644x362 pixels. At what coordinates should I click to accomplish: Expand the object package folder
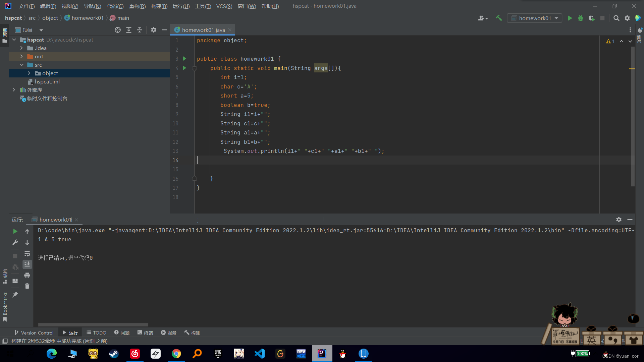[x=29, y=73]
